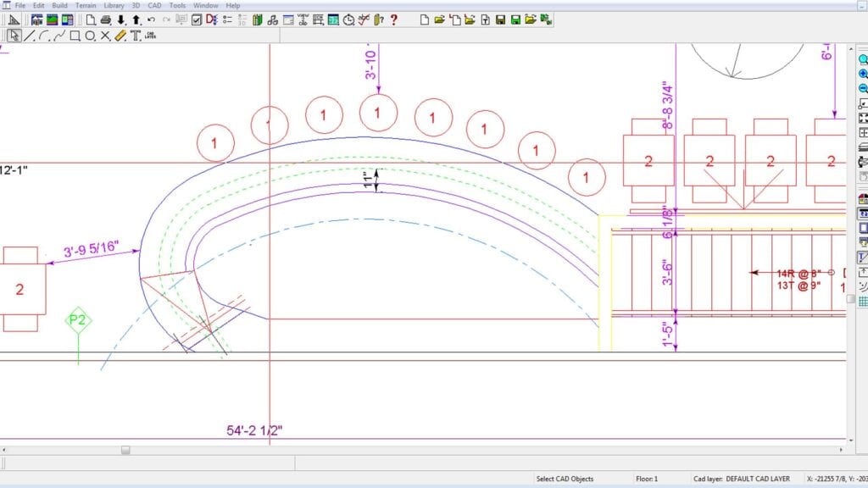Screen dimensions: 868x488
Task: Open the Edit menu
Action: (38, 6)
